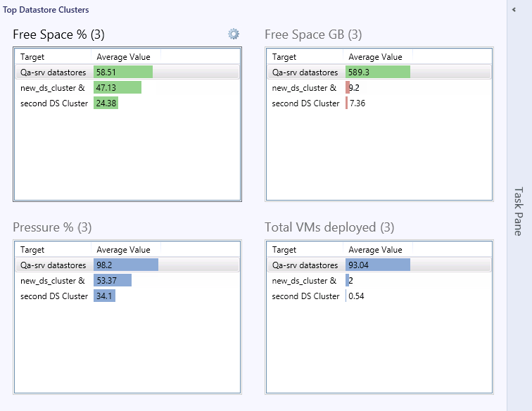Select Qa-srv datastores in Total VMs deployed
The width and height of the screenshot is (532, 411).
tap(379, 265)
